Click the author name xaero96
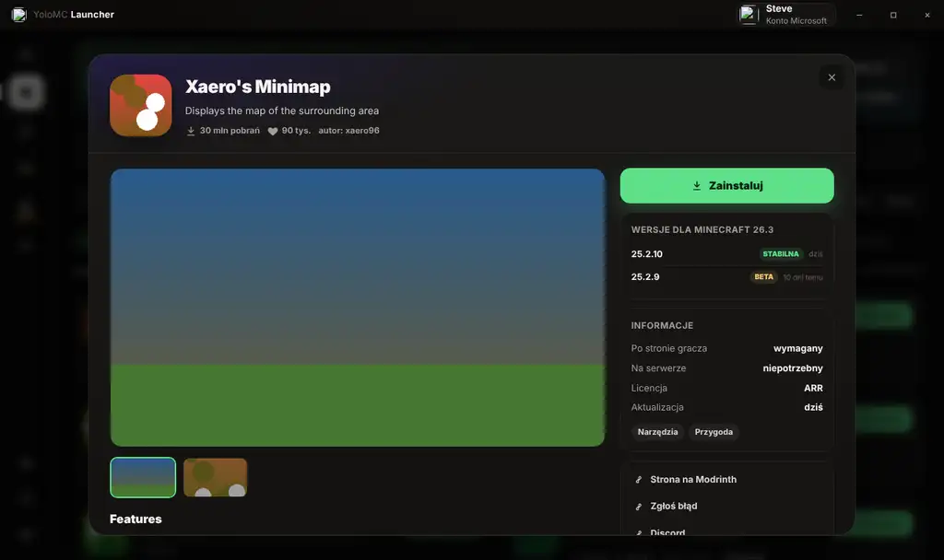This screenshot has width=944, height=560. [362, 131]
